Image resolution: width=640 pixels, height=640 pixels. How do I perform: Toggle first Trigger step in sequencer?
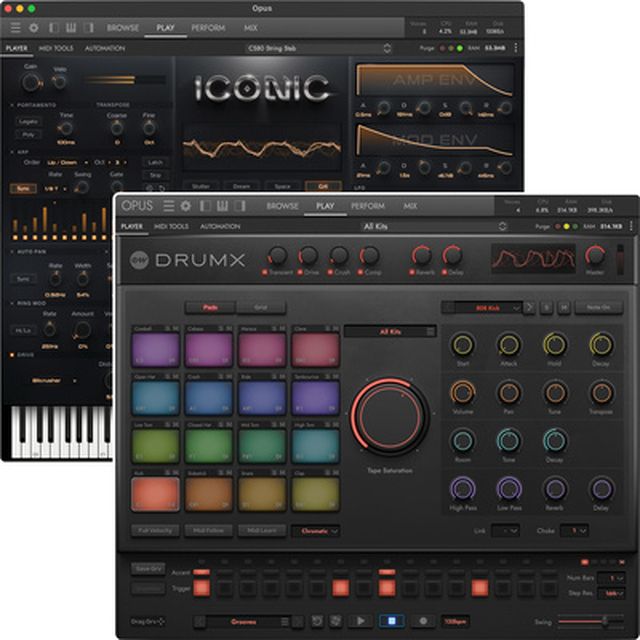pyautogui.click(x=201, y=588)
